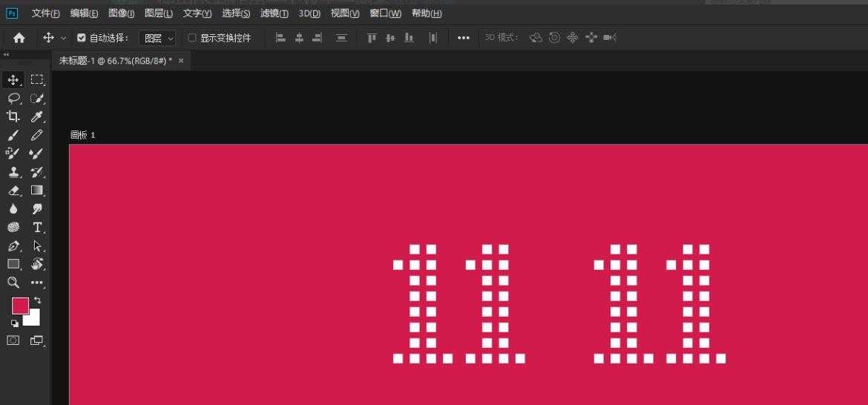868x405 pixels.
Task: Expand the collapsed toolbar double-arrow
Action: coord(6,54)
